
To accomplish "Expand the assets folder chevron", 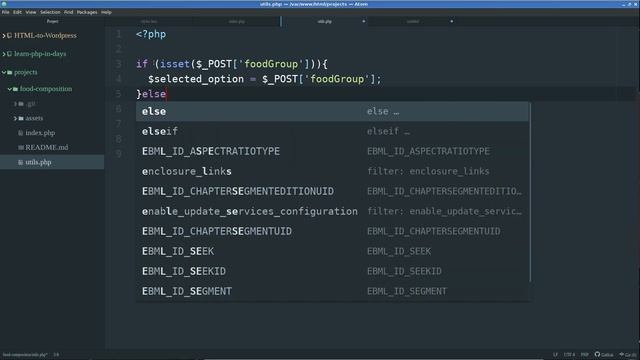I will tap(16, 118).
